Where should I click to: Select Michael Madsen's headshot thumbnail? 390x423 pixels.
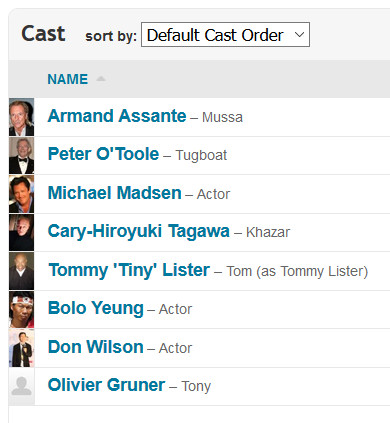click(21, 194)
